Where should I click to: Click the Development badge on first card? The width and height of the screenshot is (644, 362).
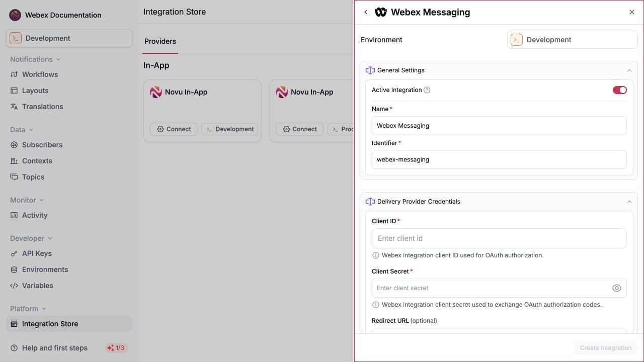pyautogui.click(x=230, y=129)
